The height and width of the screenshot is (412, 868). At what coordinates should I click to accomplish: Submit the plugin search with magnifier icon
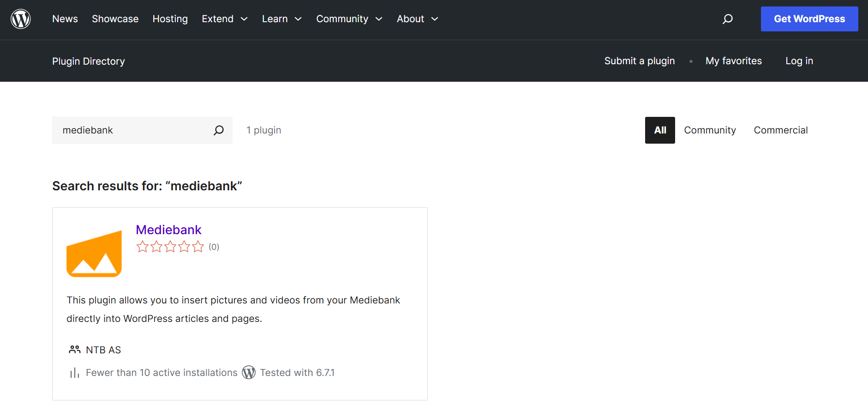tap(219, 130)
